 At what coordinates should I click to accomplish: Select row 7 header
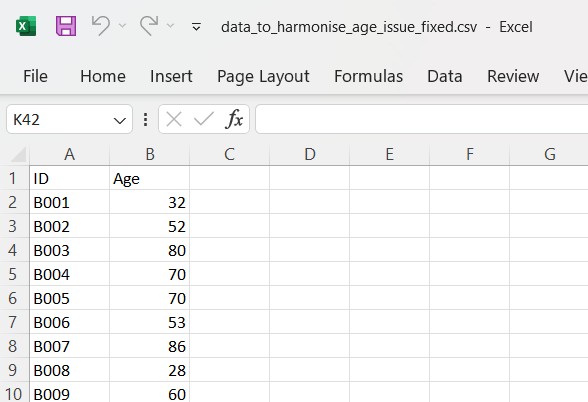[x=13, y=322]
